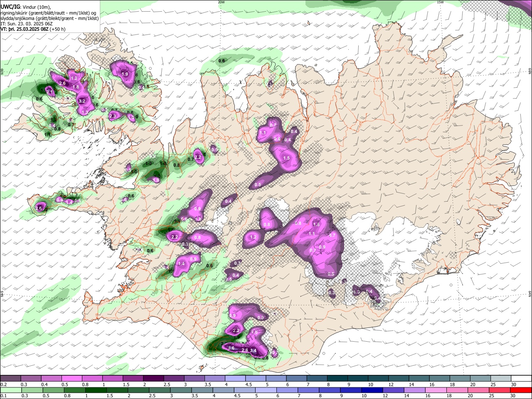Pick the darkest purple snow-scale swatch at 2
The image size is (532, 399).
[x=153, y=378]
